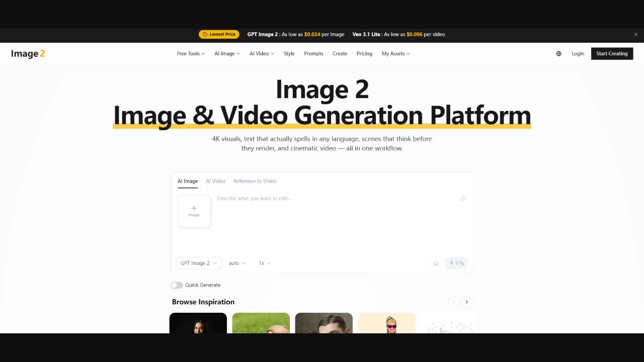Open the green grass inspiration thumbnail
Image resolution: width=644 pixels, height=362 pixels.
tap(261, 323)
